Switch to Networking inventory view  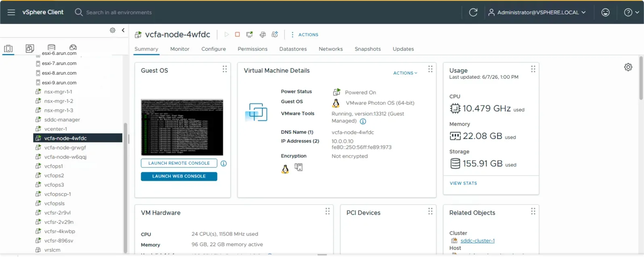[x=73, y=47]
